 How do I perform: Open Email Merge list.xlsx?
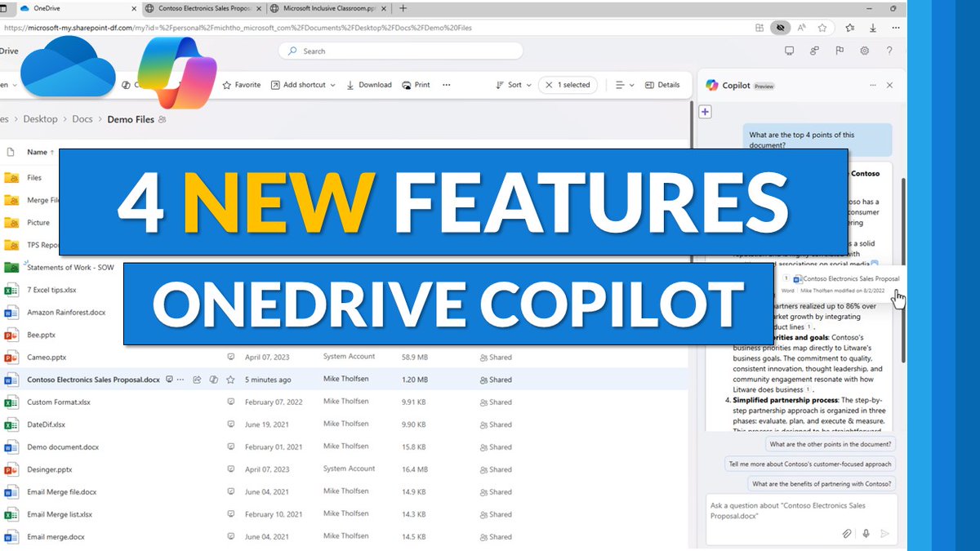pos(60,514)
